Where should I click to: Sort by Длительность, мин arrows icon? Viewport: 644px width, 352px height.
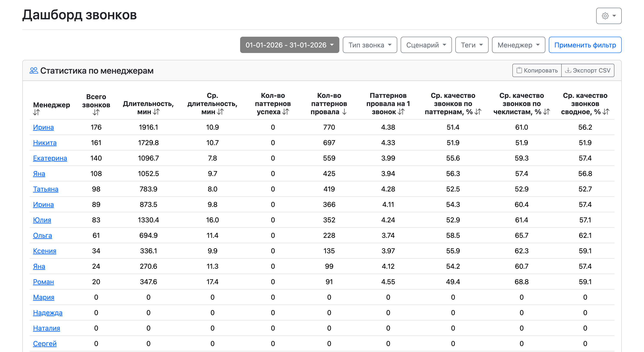coord(156,112)
